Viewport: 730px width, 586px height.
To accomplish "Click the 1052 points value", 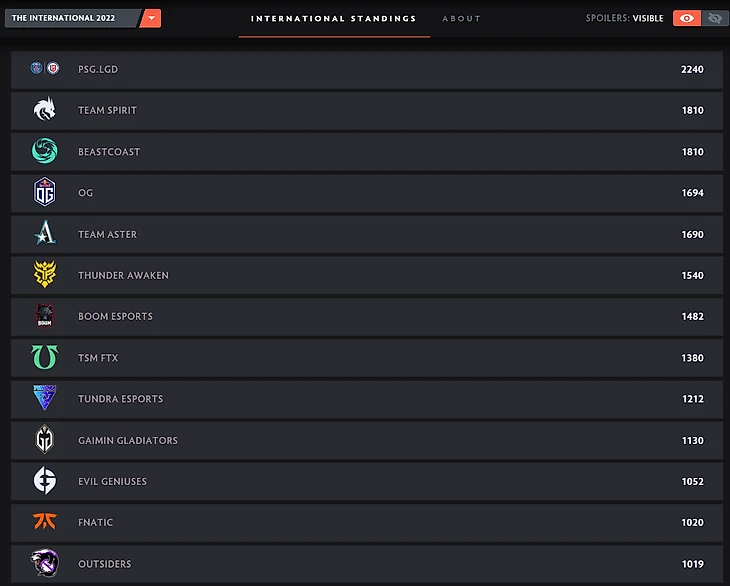I will pos(693,481).
